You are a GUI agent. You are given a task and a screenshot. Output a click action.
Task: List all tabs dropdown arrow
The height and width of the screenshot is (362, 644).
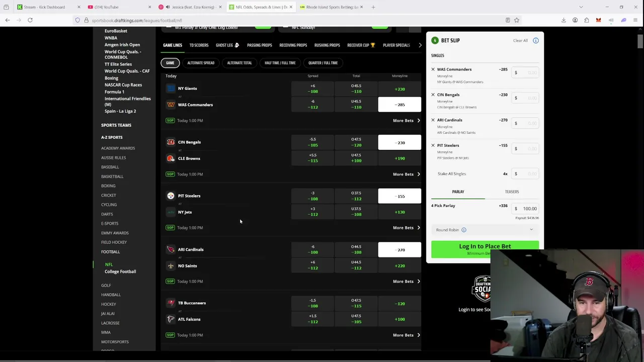[581, 7]
